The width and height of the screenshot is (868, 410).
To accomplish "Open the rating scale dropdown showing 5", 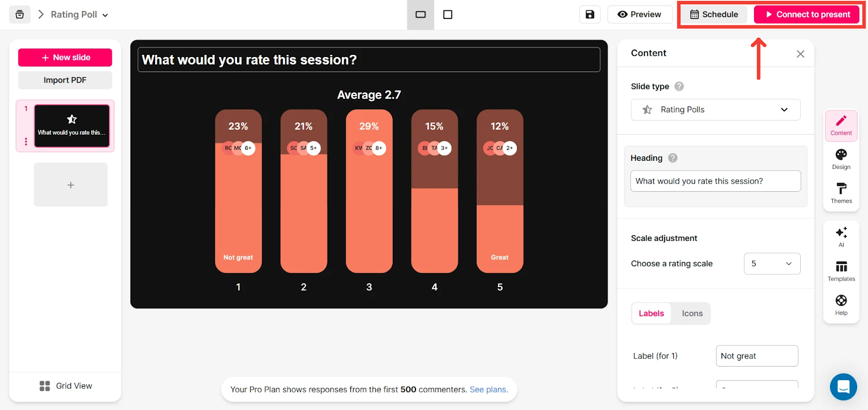I will [772, 263].
